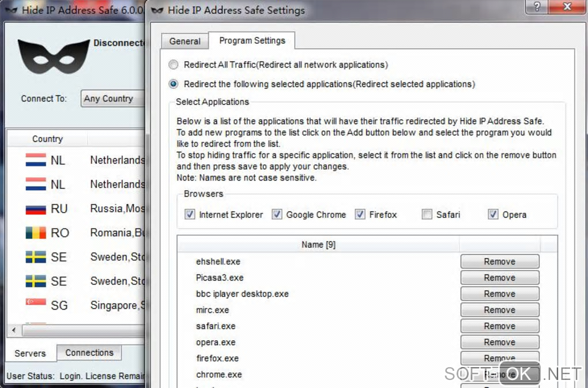The height and width of the screenshot is (388, 588).
Task: Click the User Status bar text
Action: [76, 376]
